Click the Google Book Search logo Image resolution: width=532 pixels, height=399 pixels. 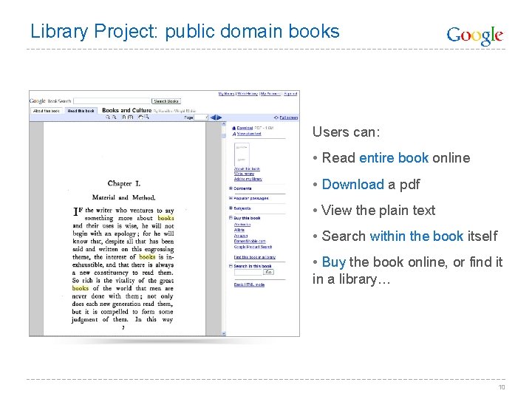(50, 100)
